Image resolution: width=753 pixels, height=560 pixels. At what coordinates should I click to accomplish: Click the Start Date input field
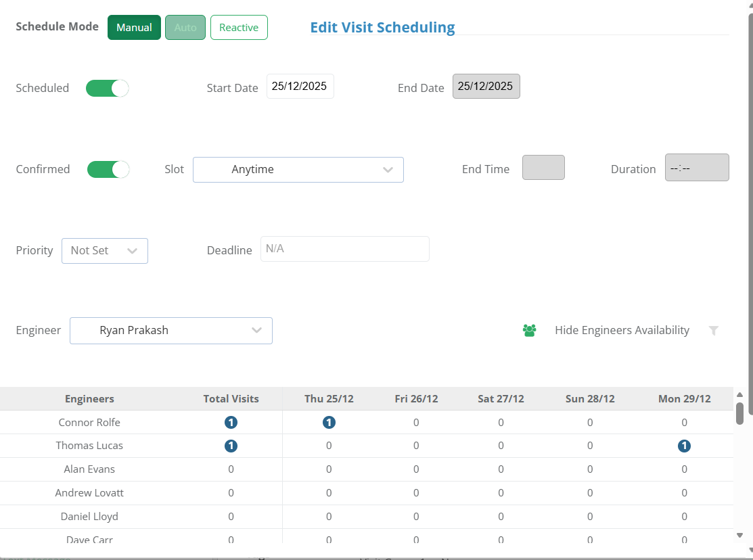pyautogui.click(x=300, y=87)
